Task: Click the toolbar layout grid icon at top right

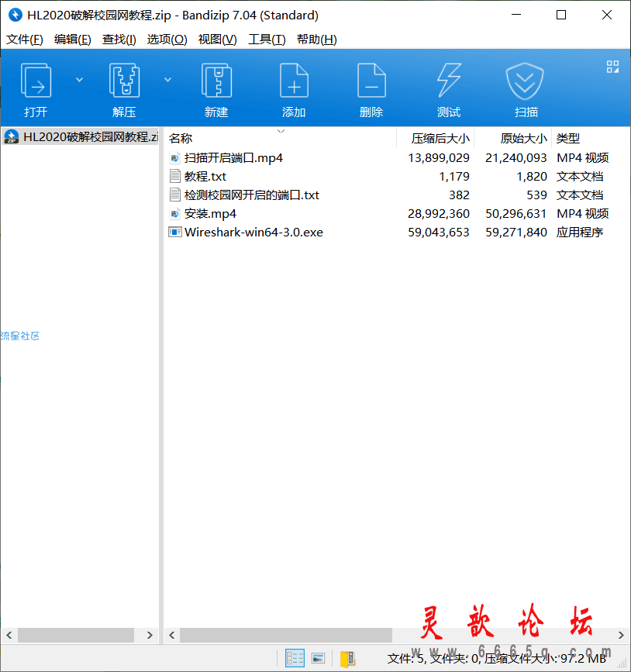Action: coord(612,67)
